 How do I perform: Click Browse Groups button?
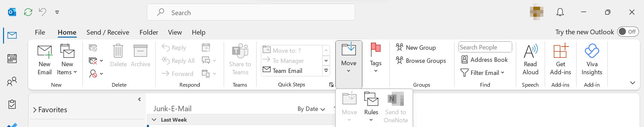pos(421,61)
